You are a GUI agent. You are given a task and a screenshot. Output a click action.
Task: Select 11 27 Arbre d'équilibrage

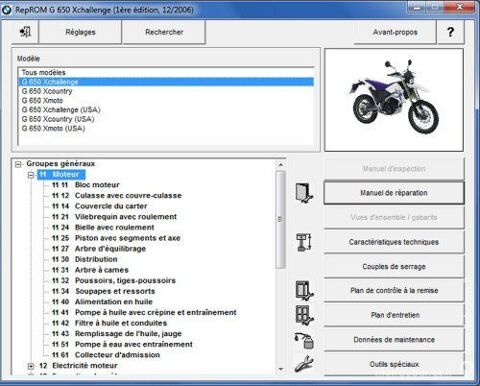[x=99, y=249]
